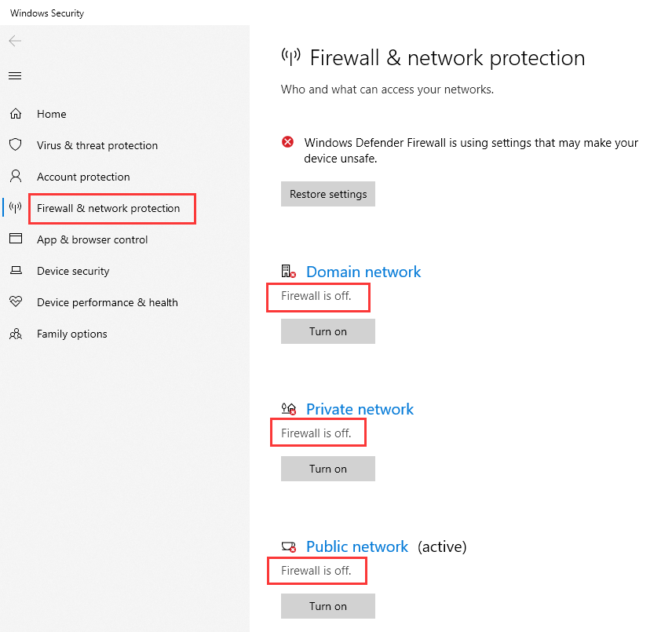This screenshot has width=672, height=632.
Task: Open the Public network link
Action: pyautogui.click(x=357, y=546)
